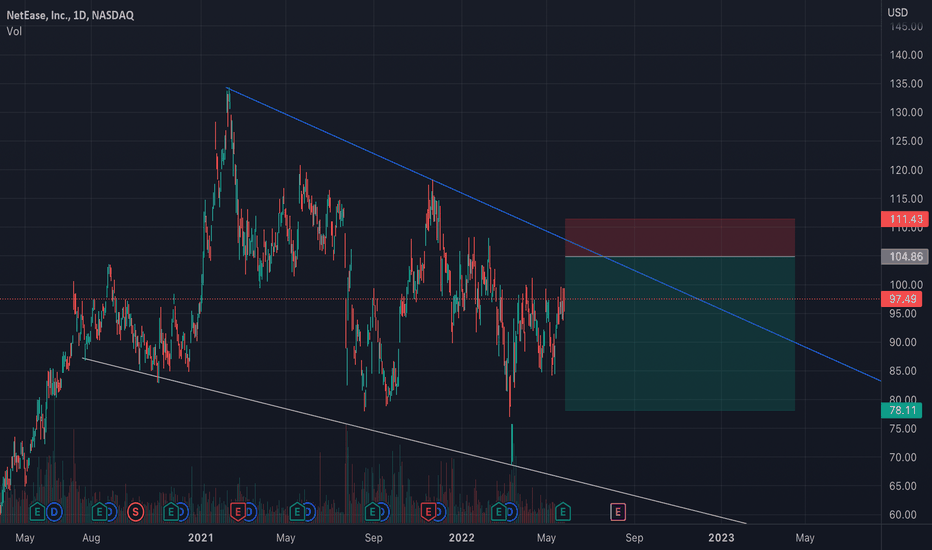
Task: Click the Aug label on the time axis
Action: pos(91,538)
